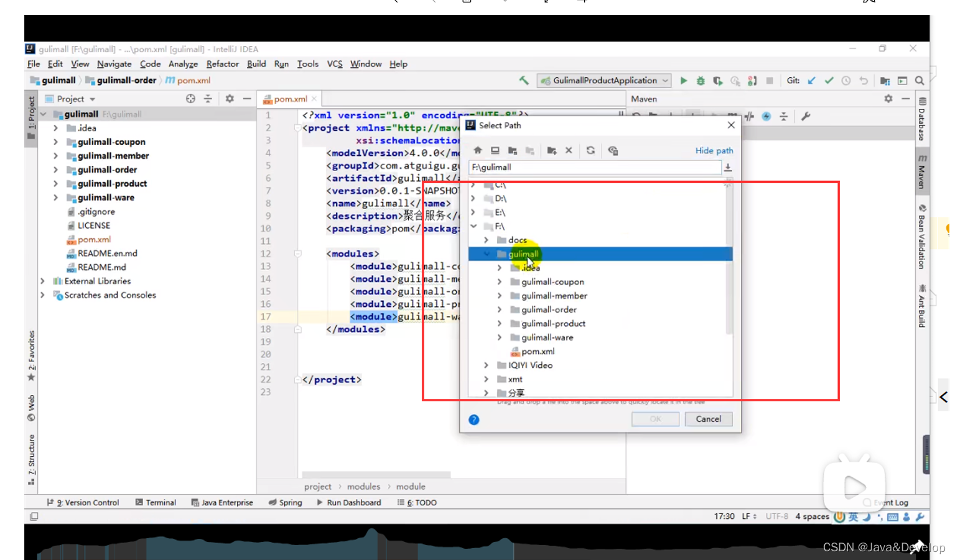The height and width of the screenshot is (560, 955).
Task: Open the Terminal tool window
Action: 156,503
